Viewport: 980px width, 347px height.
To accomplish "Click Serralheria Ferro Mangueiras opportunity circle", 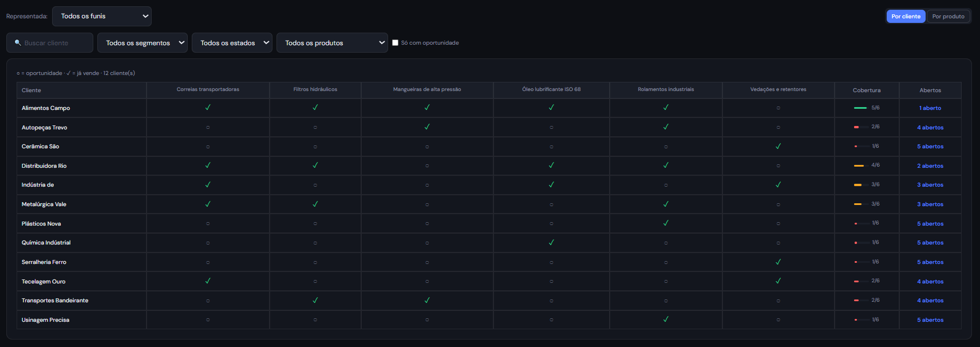I will 427,262.
